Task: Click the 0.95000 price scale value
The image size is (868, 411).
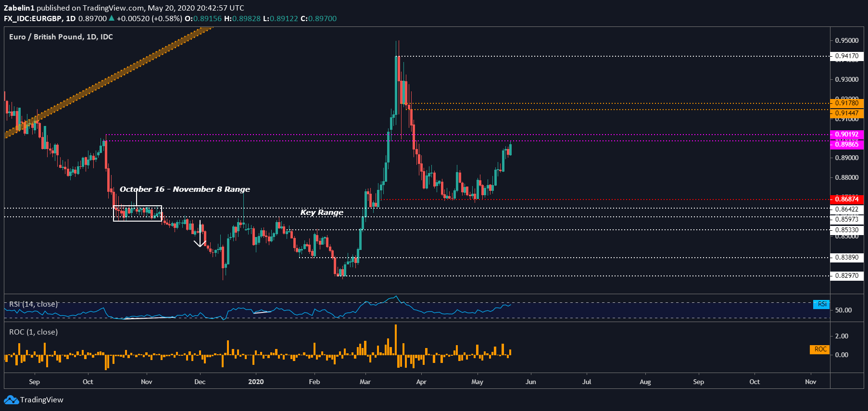Action: click(847, 40)
